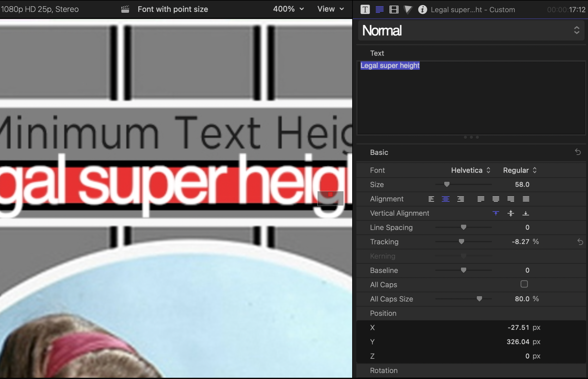588x379 pixels.
Task: Click the Size value 58.0
Action: coord(522,185)
